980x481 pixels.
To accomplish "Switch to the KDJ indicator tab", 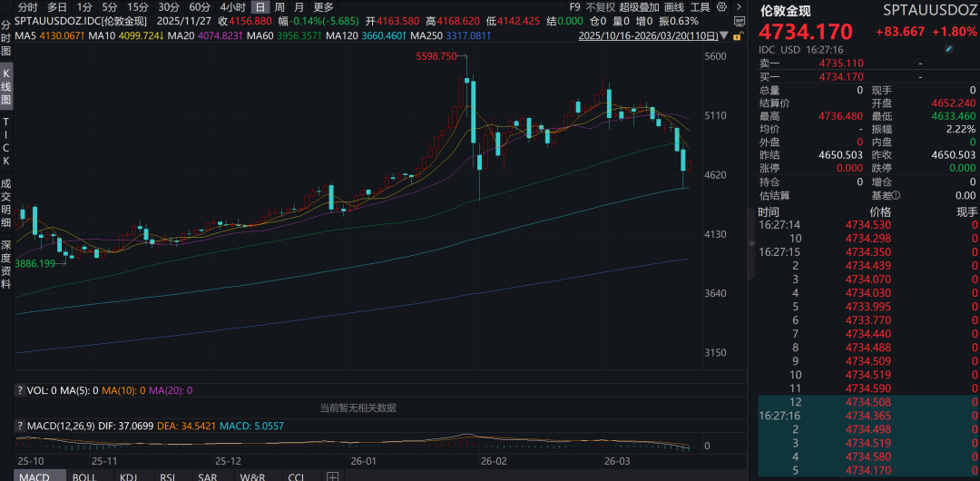I will 129,476.
